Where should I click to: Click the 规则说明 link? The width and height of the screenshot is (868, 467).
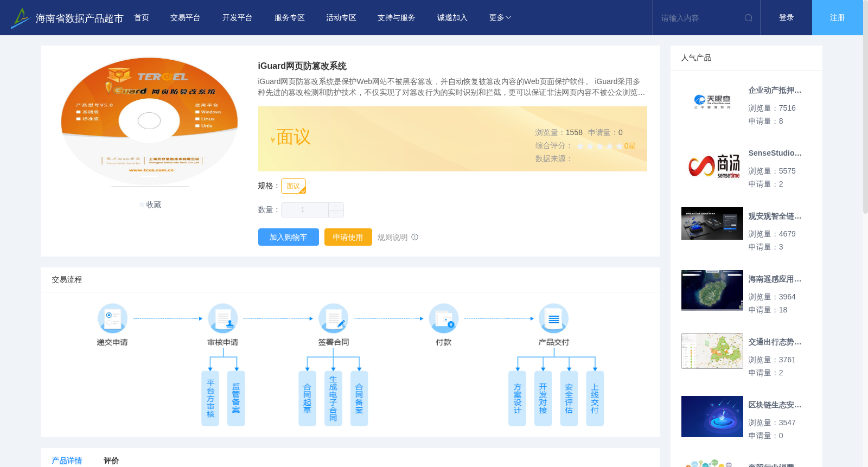(x=392, y=237)
